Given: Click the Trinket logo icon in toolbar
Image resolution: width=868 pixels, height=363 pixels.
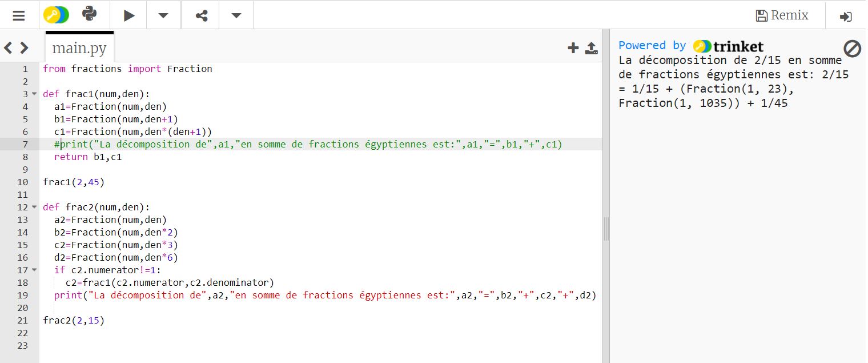Looking at the screenshot, I should click(x=56, y=15).
